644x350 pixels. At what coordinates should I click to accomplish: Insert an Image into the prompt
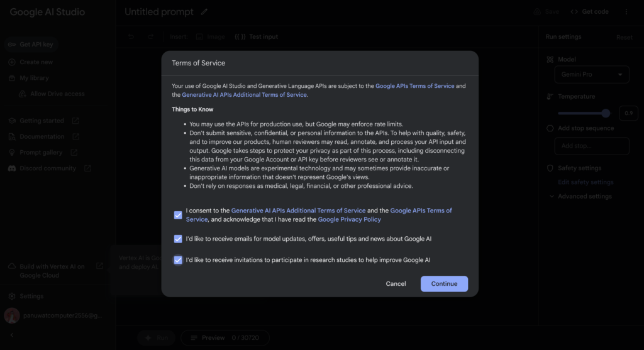coord(211,37)
